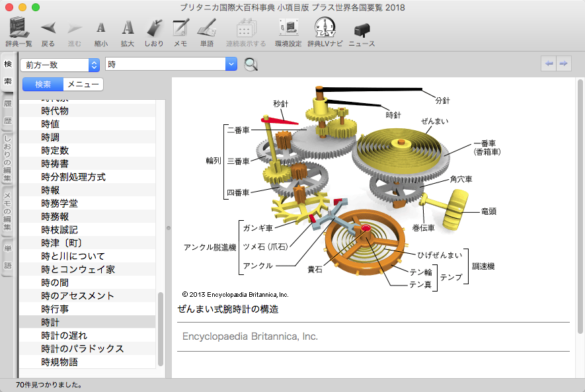Enlarge text with the 拡大 icon
585x392 pixels.
[128, 32]
